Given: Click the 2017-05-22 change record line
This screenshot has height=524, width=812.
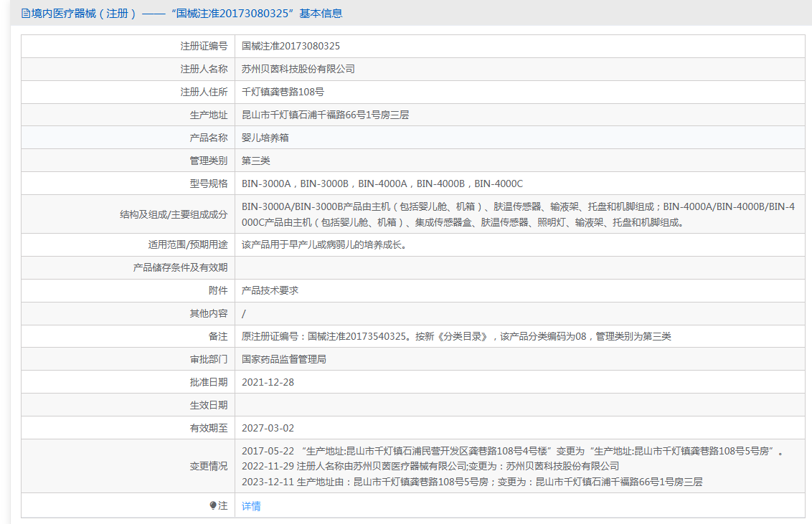Looking at the screenshot, I should (514, 451).
